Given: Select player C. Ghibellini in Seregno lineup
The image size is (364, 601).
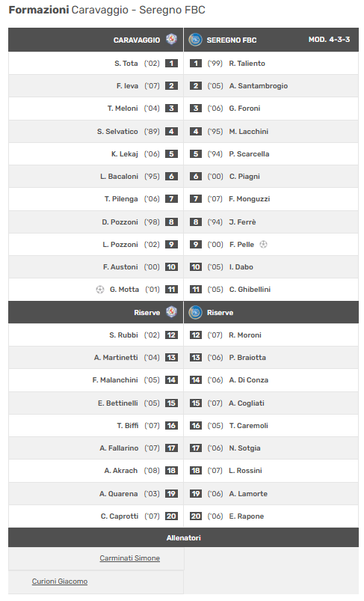Looking at the screenshot, I should point(250,290).
